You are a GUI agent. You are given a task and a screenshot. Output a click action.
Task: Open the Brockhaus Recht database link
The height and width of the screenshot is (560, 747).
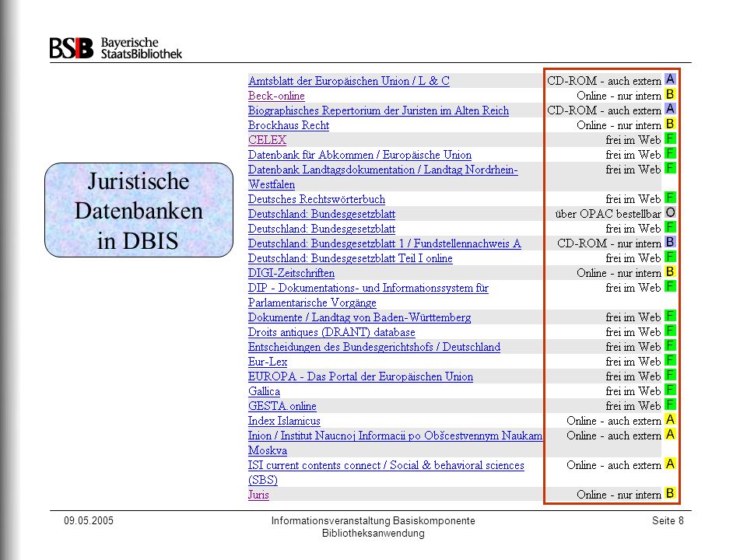click(x=289, y=125)
